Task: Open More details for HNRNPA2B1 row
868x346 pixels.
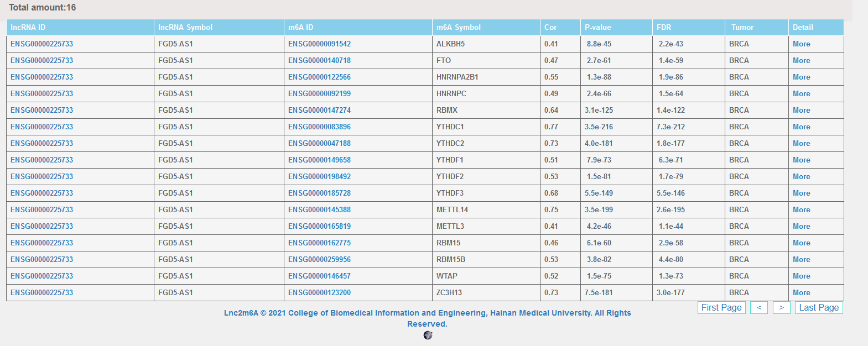Action: pos(801,77)
